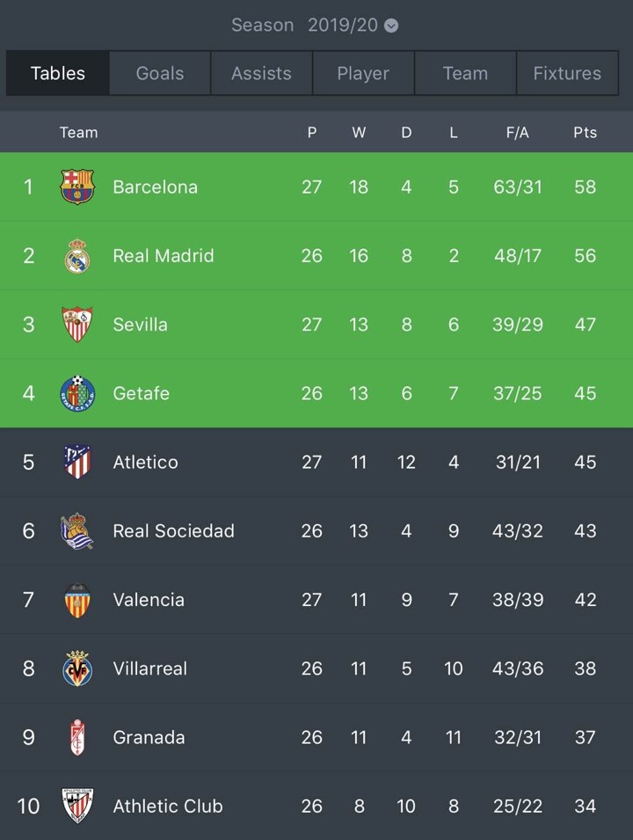The image size is (633, 840).
Task: Tap the Villarreal club crest
Action: pos(77,668)
